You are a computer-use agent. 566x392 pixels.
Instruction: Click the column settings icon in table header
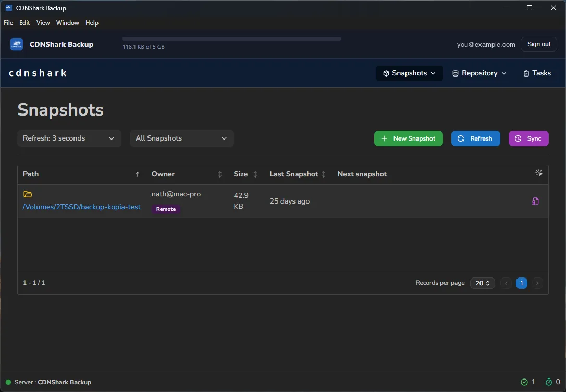point(538,173)
